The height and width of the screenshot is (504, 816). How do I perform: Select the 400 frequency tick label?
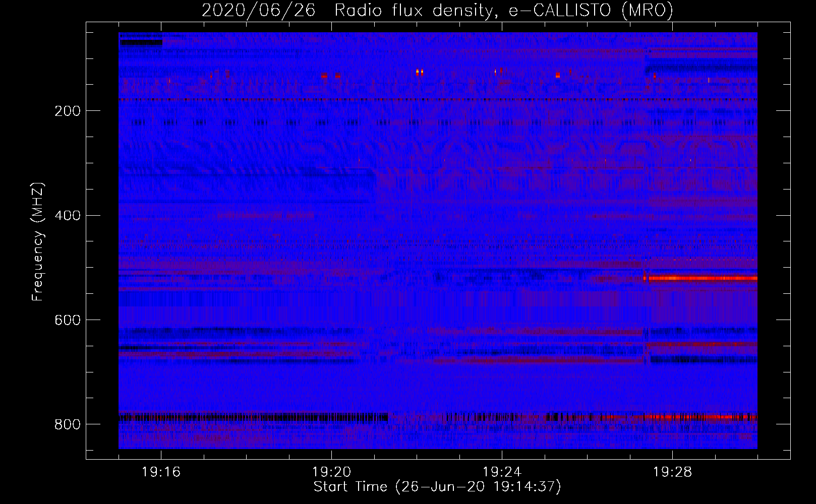pos(68,216)
